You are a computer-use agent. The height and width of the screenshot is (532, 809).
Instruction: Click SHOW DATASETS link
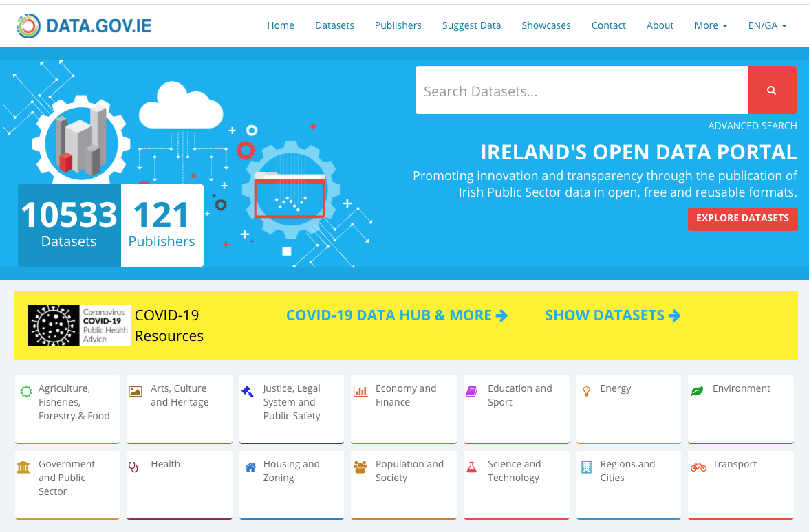[612, 315]
